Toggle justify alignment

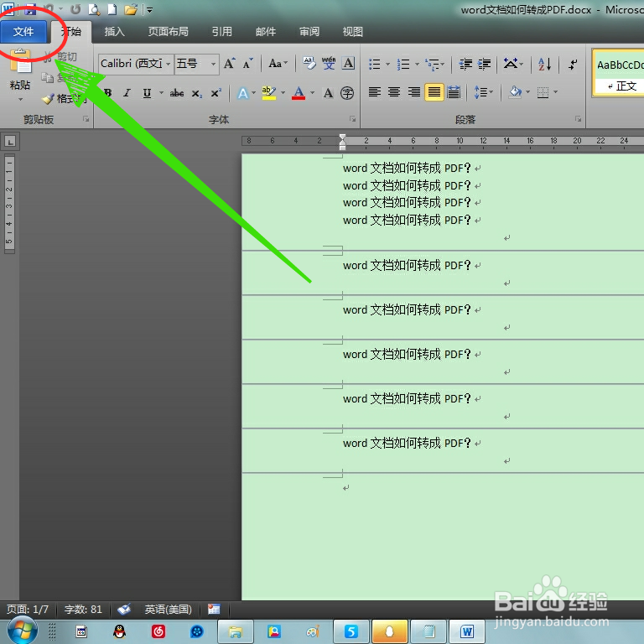tap(434, 92)
